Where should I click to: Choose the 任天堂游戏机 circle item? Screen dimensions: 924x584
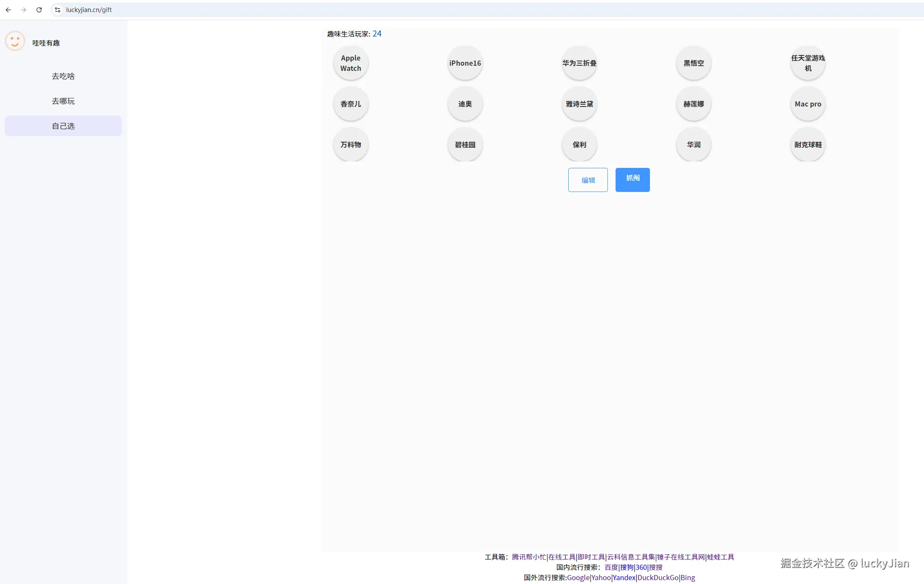[x=808, y=63]
